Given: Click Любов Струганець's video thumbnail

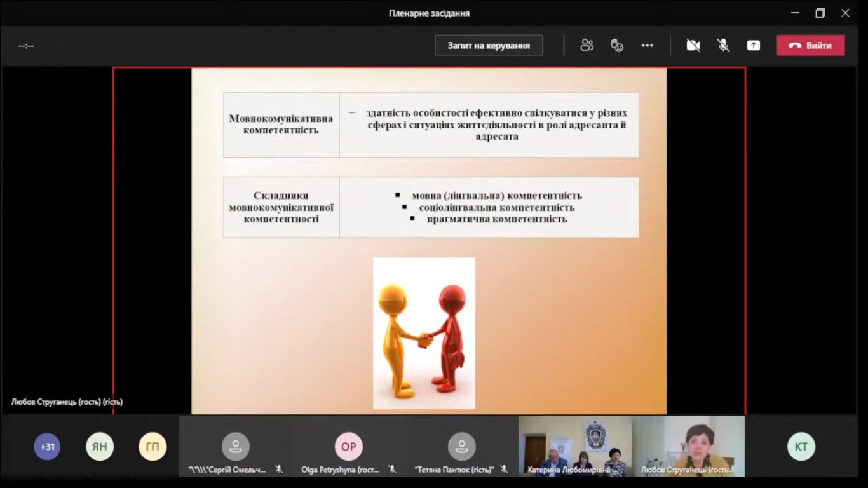Looking at the screenshot, I should click(688, 446).
